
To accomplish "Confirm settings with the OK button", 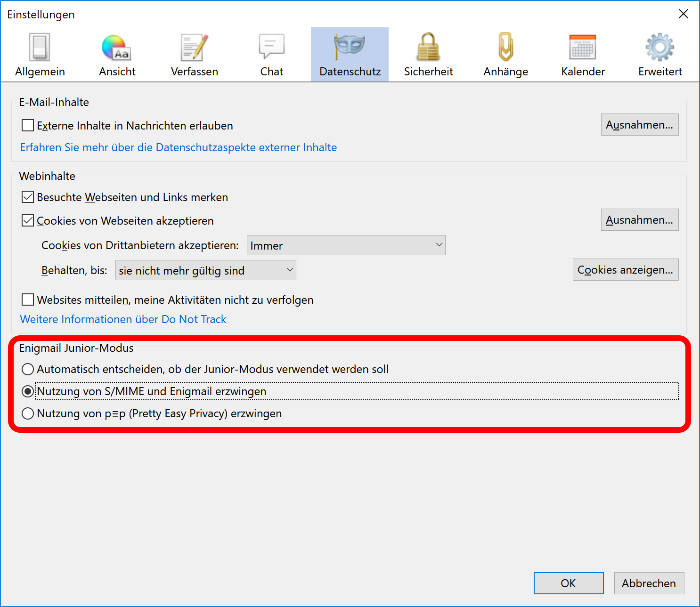I will (569, 583).
